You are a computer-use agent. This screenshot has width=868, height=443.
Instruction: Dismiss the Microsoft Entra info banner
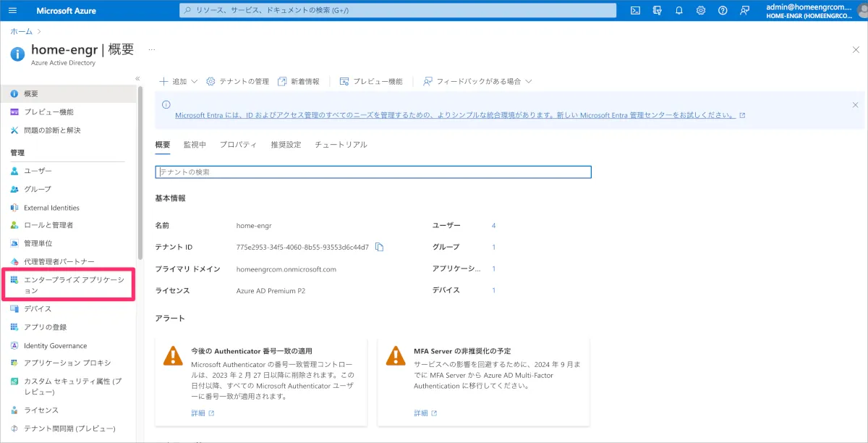click(x=855, y=105)
